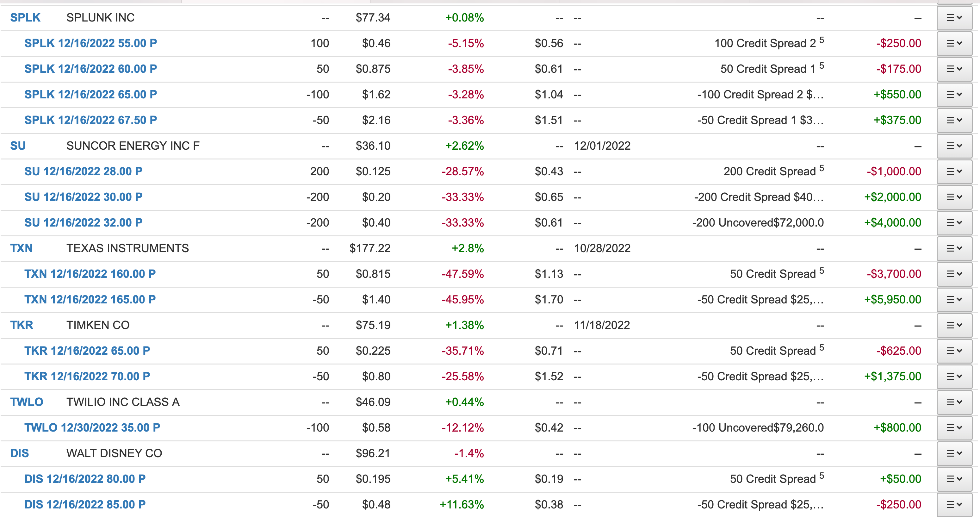
Task: Open the TXN ticker link
Action: click(x=21, y=248)
